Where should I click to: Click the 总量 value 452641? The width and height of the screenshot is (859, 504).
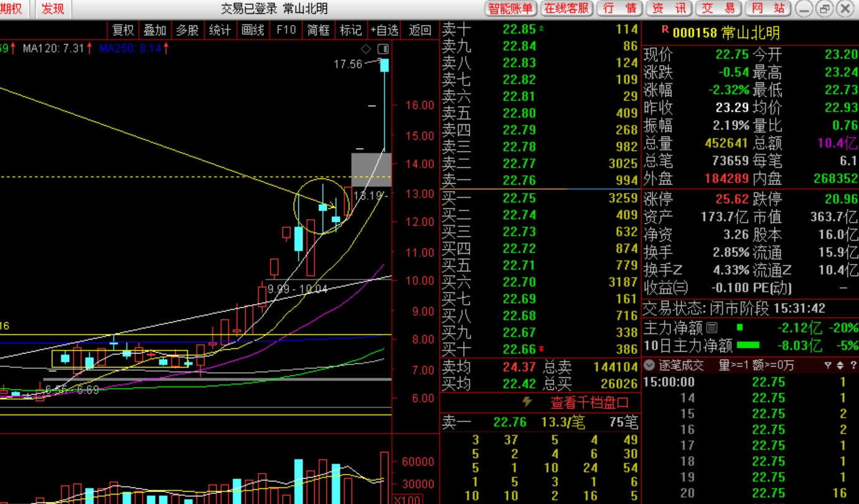pos(726,143)
